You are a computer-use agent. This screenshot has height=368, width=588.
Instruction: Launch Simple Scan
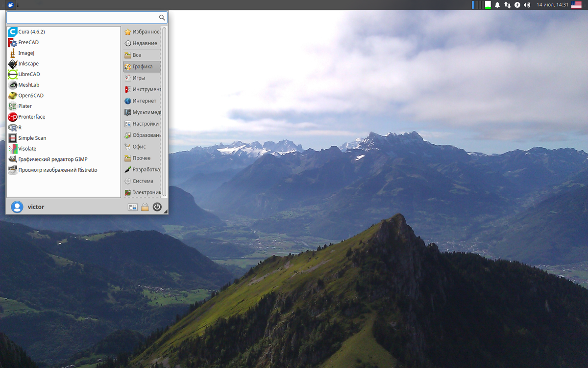[64, 138]
